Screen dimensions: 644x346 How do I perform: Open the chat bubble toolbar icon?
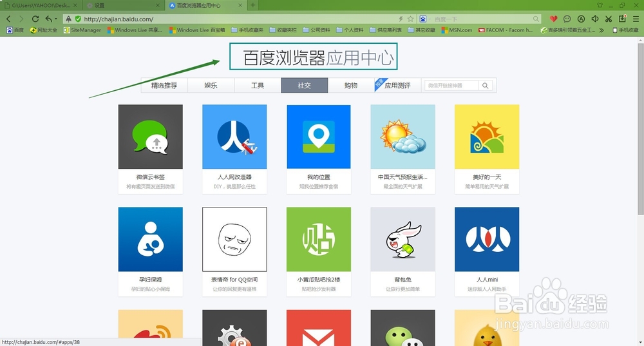pyautogui.click(x=567, y=19)
